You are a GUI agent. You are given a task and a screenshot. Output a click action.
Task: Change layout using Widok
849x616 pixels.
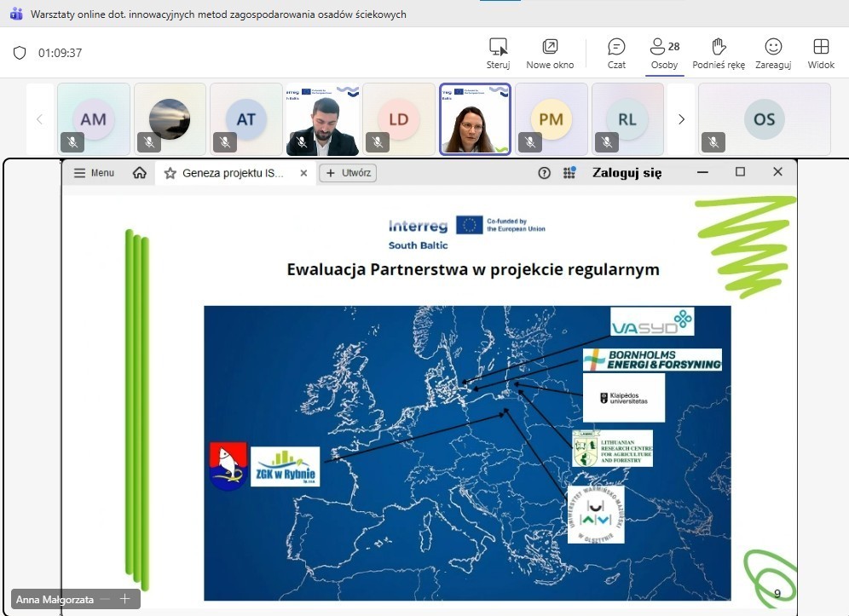click(821, 53)
